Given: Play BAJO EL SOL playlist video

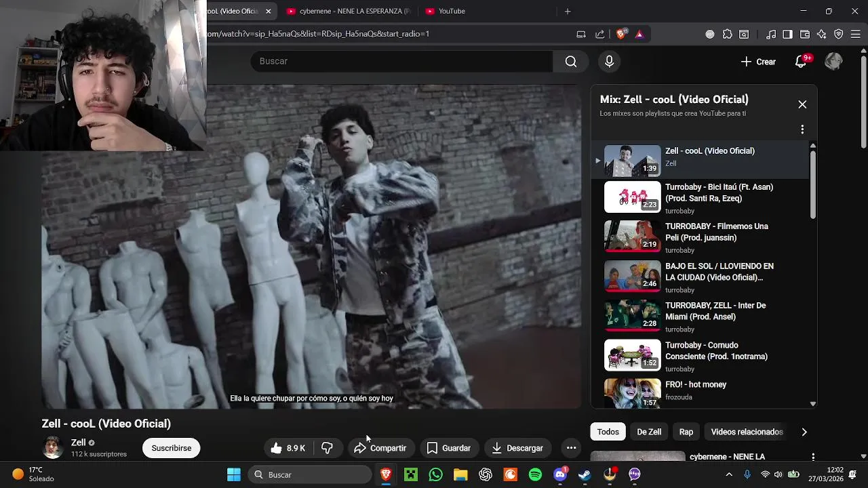Looking at the screenshot, I should [x=701, y=277].
